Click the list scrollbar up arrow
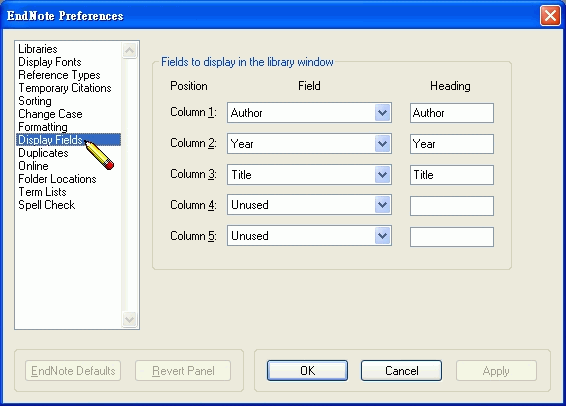The image size is (566, 406). pyautogui.click(x=130, y=51)
